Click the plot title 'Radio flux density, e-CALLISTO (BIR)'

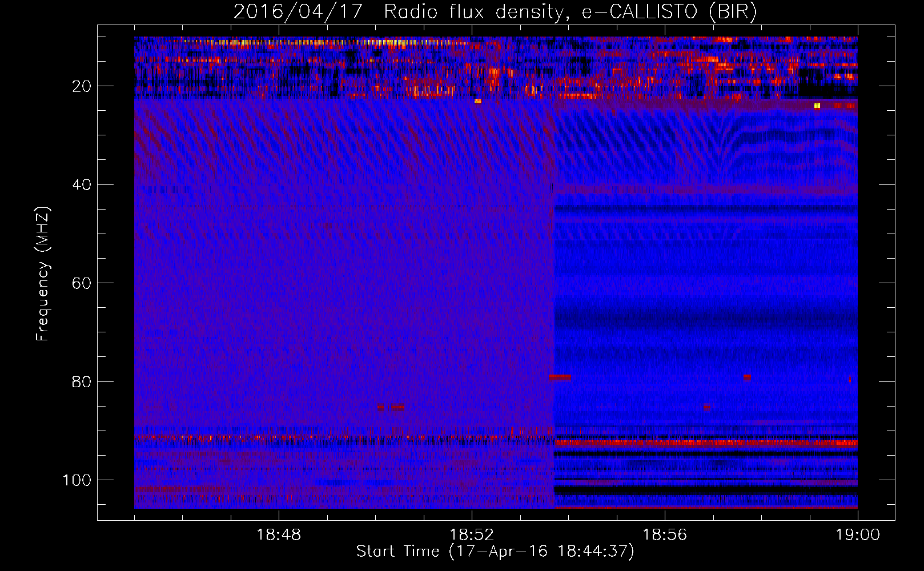click(x=570, y=11)
